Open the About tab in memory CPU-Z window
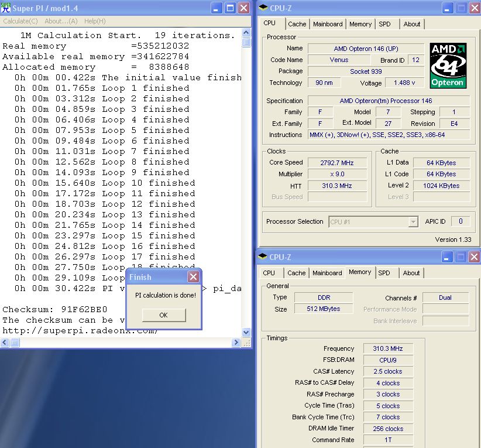 coord(411,273)
